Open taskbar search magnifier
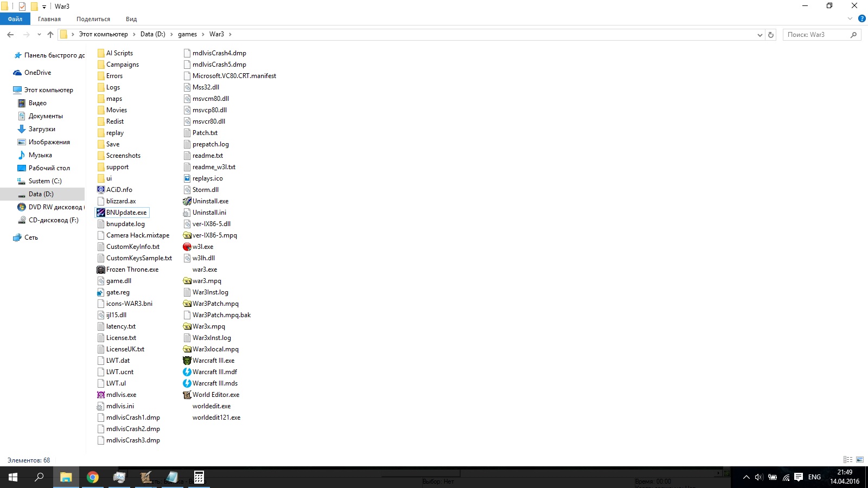Screen dimensions: 868x488 coord(39,477)
